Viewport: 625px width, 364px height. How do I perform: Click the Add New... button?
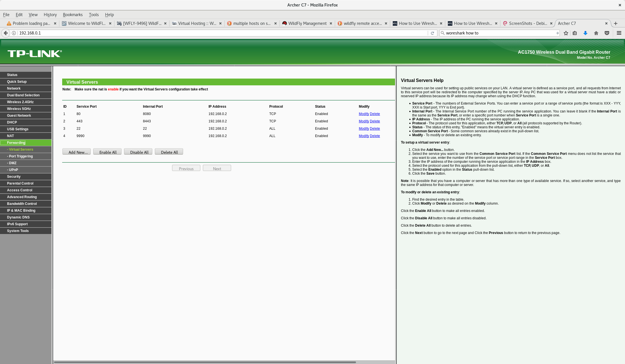point(76,152)
